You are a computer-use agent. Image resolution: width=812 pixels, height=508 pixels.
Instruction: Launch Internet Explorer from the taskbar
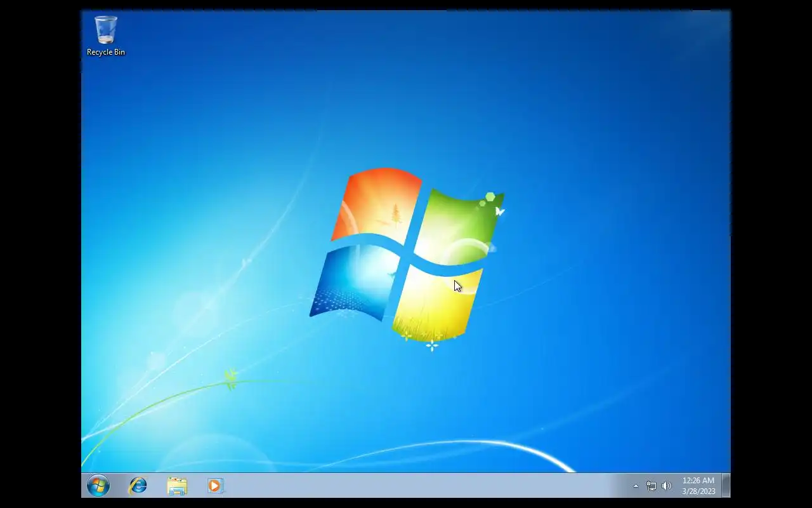(x=138, y=486)
